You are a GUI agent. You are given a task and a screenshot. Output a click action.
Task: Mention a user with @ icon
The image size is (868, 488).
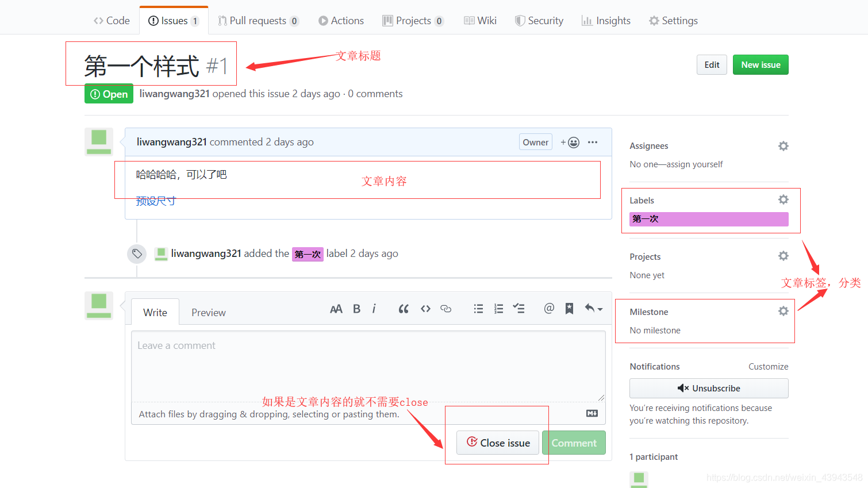[549, 309]
